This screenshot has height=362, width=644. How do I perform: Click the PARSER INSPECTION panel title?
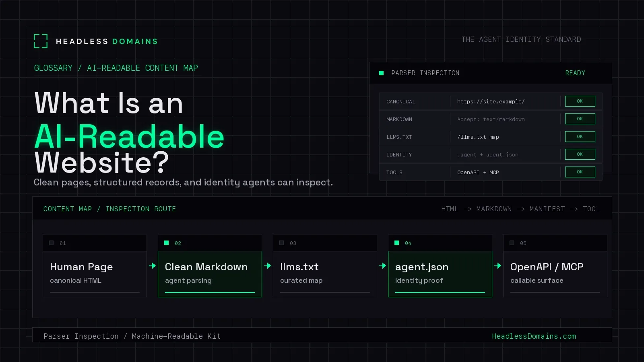pos(425,73)
